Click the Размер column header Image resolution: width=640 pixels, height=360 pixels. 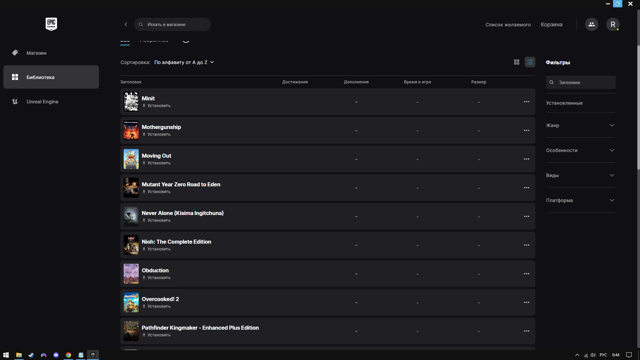[478, 82]
